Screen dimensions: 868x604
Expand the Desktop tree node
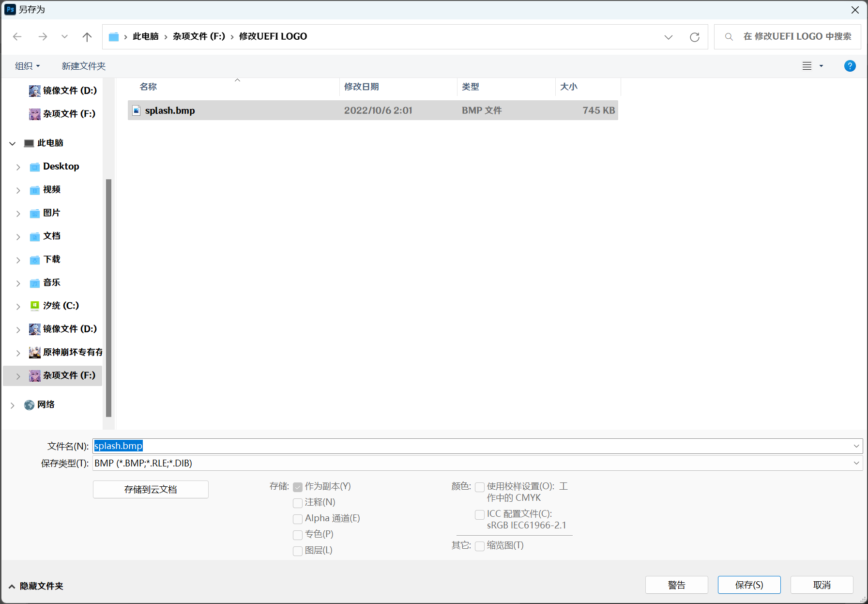click(x=18, y=167)
